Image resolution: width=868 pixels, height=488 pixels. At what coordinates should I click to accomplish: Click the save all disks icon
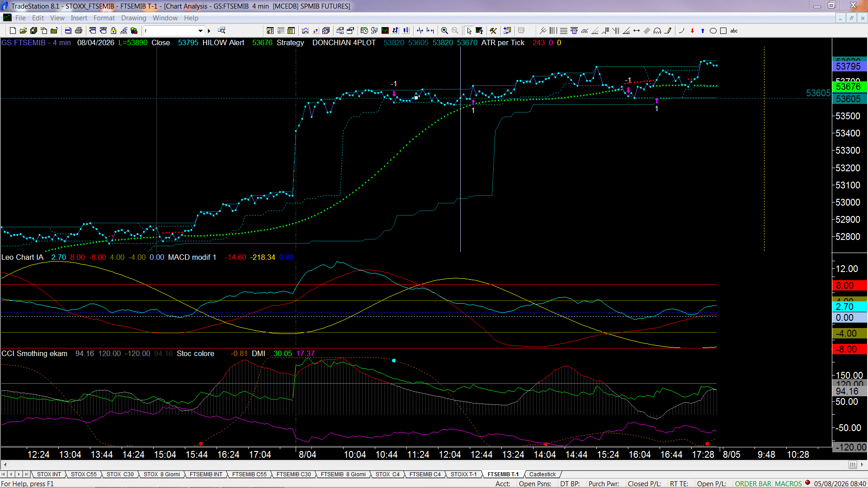click(33, 31)
